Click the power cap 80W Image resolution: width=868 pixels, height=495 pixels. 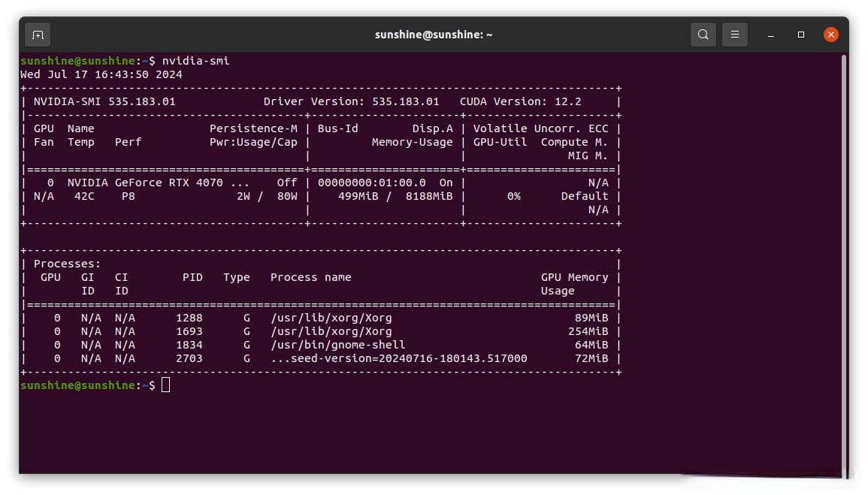point(287,196)
